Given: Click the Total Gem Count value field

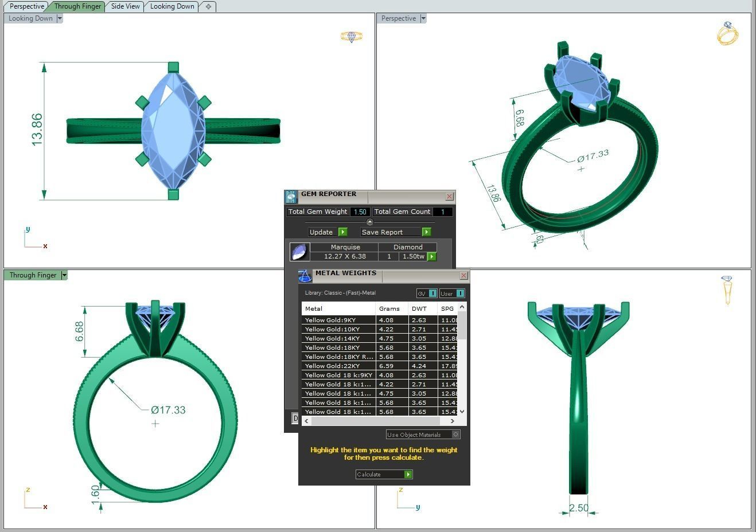Looking at the screenshot, I should [442, 212].
